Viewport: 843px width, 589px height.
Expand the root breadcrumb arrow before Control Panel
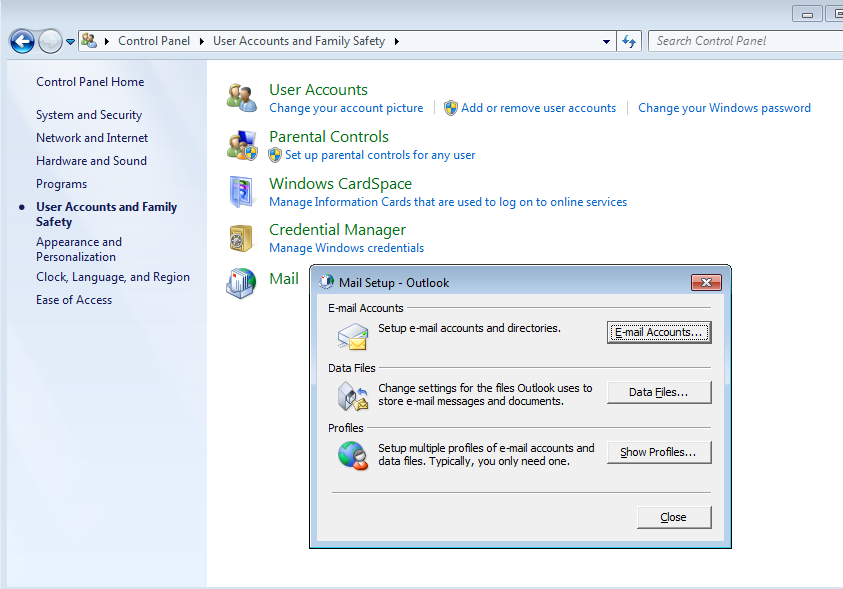(107, 41)
